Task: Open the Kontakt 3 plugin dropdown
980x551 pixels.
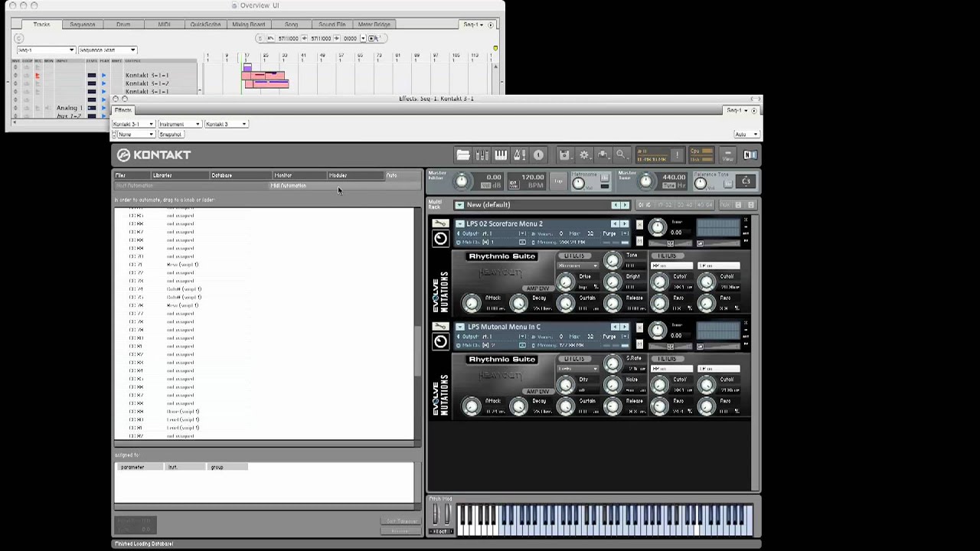Action: point(226,124)
